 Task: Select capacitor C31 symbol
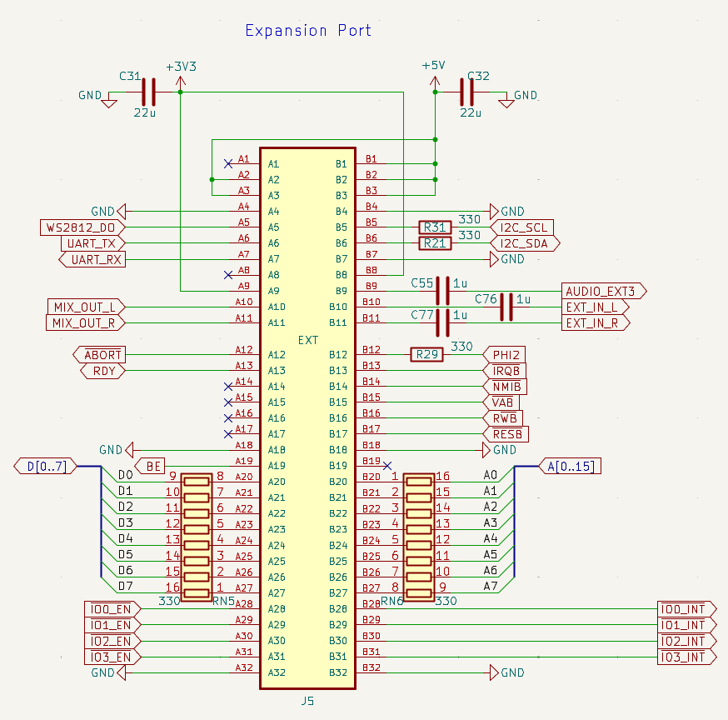pos(149,92)
